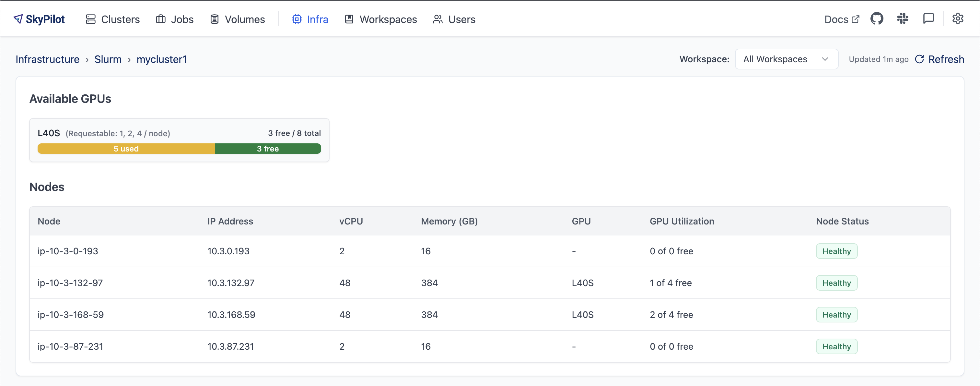The width and height of the screenshot is (980, 386).
Task: Click the workspace dropdown chevron arrow
Action: point(825,59)
